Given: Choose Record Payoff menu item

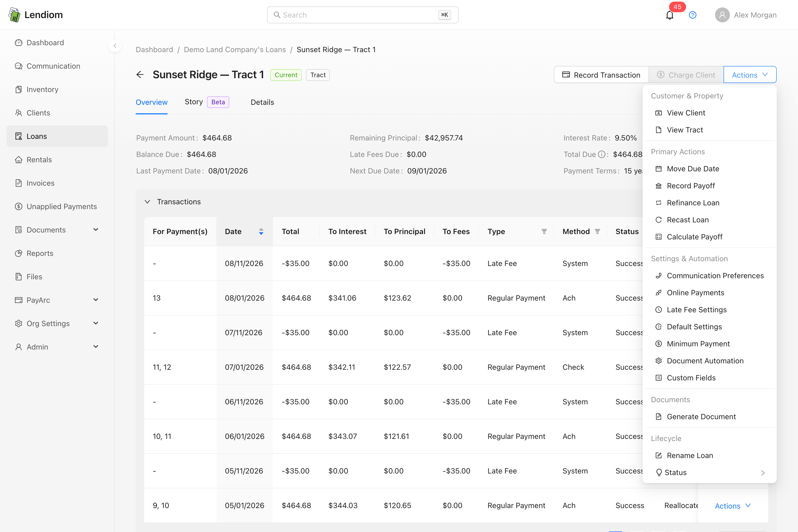Looking at the screenshot, I should click(x=709, y=186).
